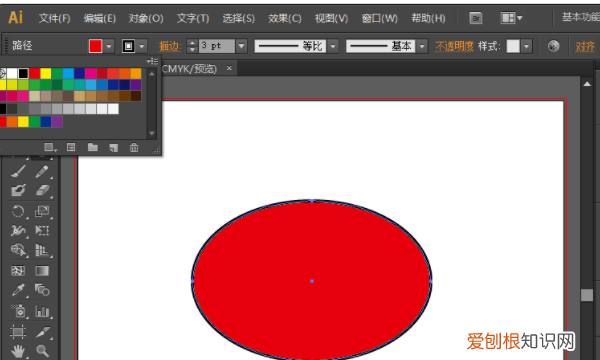Select the Shape Builder tool
The height and width of the screenshot is (360, 600).
tap(18, 250)
